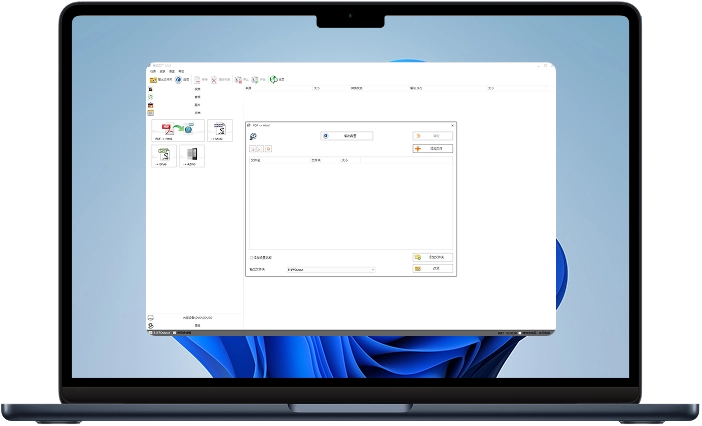
Task: Pick the -> AZW3 conversion tile
Action: pyautogui.click(x=192, y=157)
